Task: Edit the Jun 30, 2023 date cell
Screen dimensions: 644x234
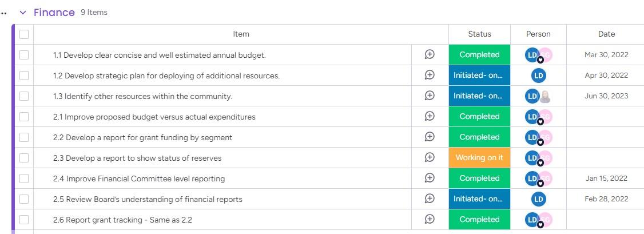Action: click(x=606, y=96)
